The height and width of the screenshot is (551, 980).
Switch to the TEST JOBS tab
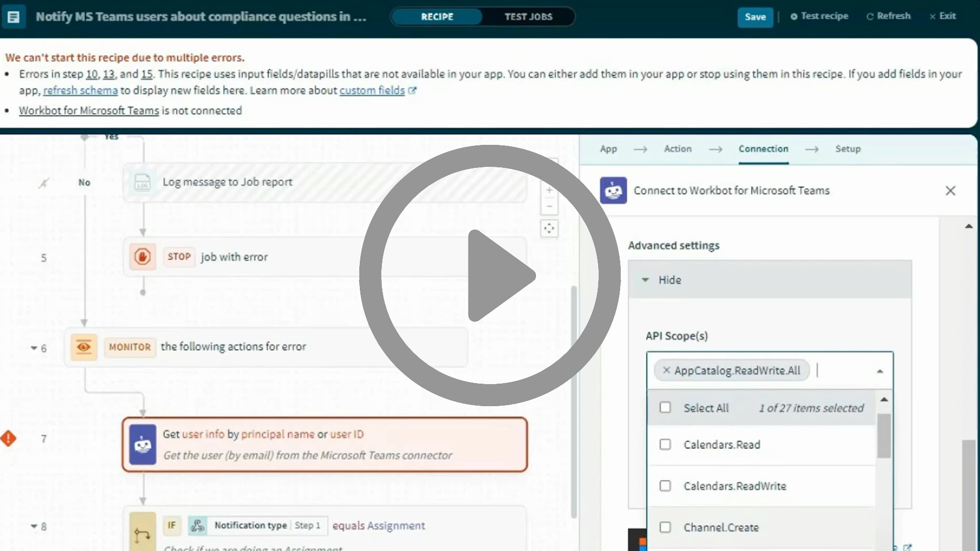pos(528,16)
